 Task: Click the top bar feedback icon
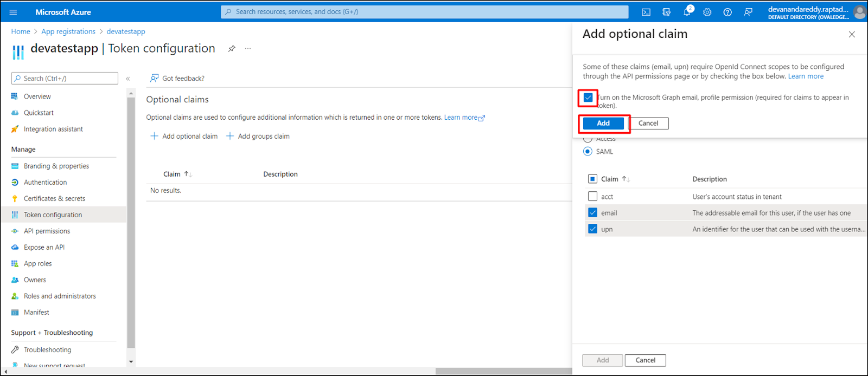coord(748,12)
